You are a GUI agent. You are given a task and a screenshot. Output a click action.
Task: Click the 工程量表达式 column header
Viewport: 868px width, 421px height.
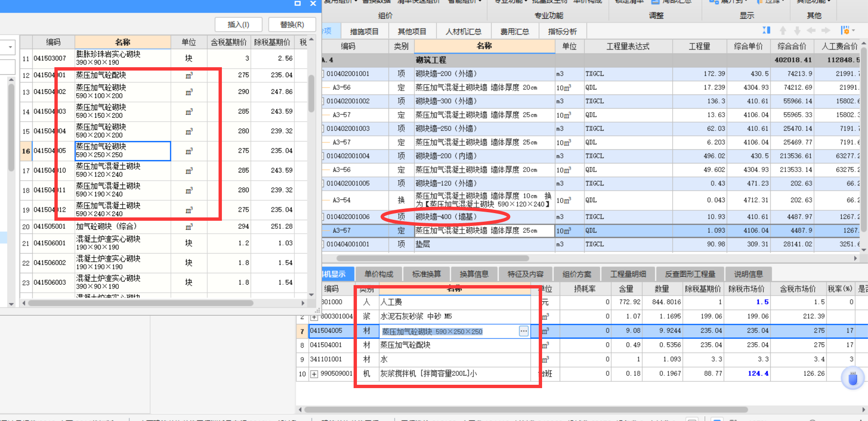[x=627, y=46]
